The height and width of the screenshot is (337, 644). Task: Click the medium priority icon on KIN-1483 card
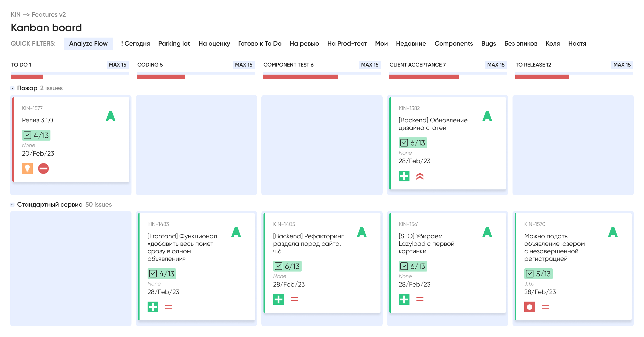(169, 307)
